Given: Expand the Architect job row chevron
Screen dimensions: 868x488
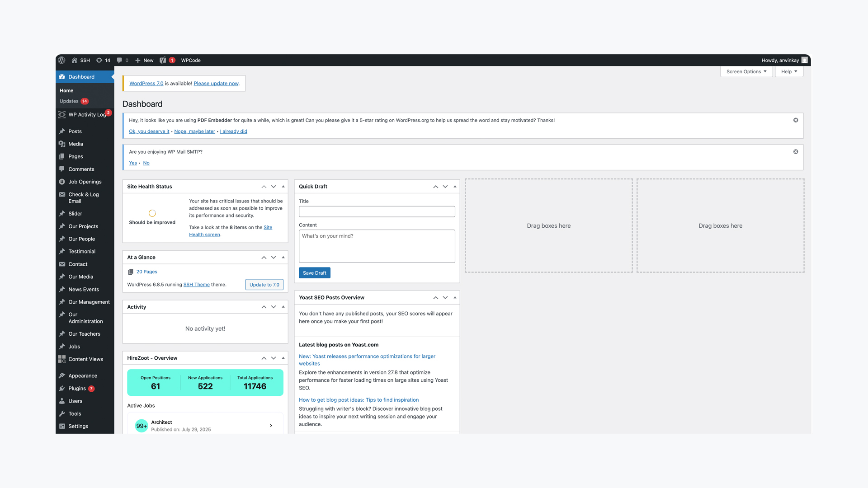Looking at the screenshot, I should 271,426.
